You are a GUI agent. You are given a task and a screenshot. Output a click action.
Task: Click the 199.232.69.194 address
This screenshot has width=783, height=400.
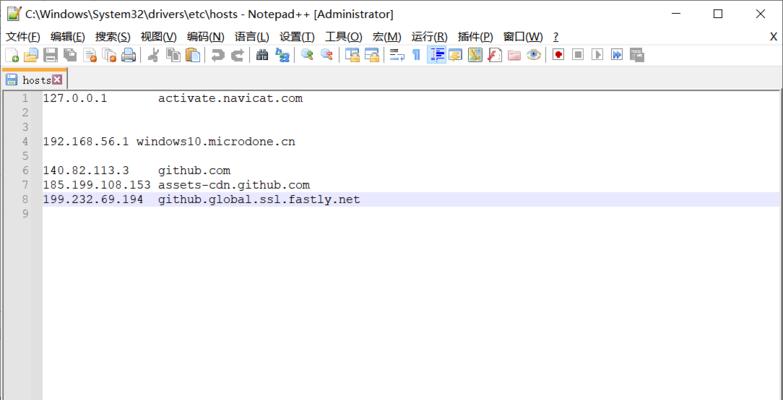93,200
